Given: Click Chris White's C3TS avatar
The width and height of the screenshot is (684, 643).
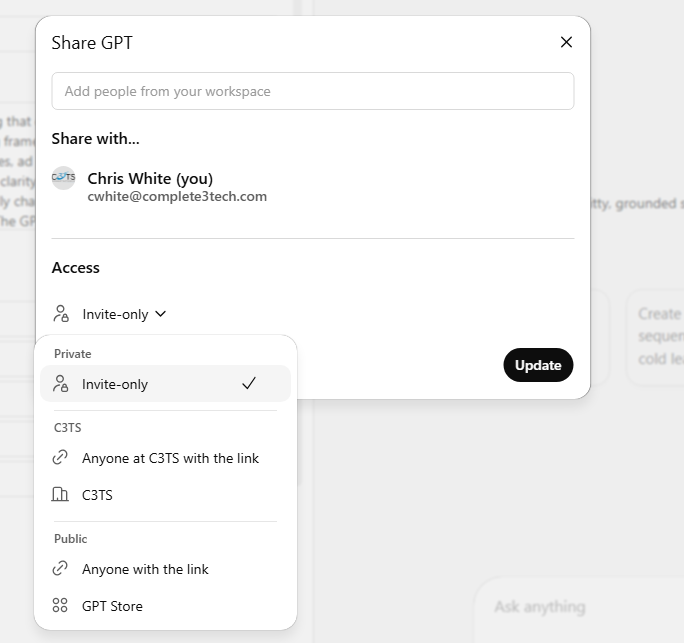Looking at the screenshot, I should [64, 178].
